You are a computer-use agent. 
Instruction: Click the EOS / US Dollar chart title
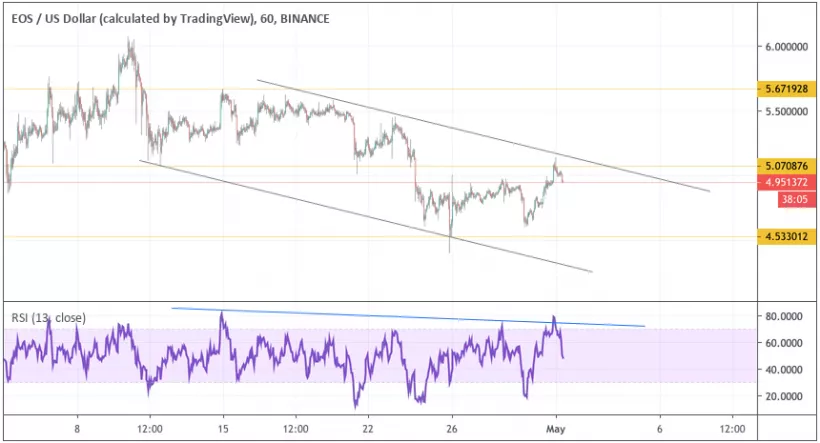point(170,18)
